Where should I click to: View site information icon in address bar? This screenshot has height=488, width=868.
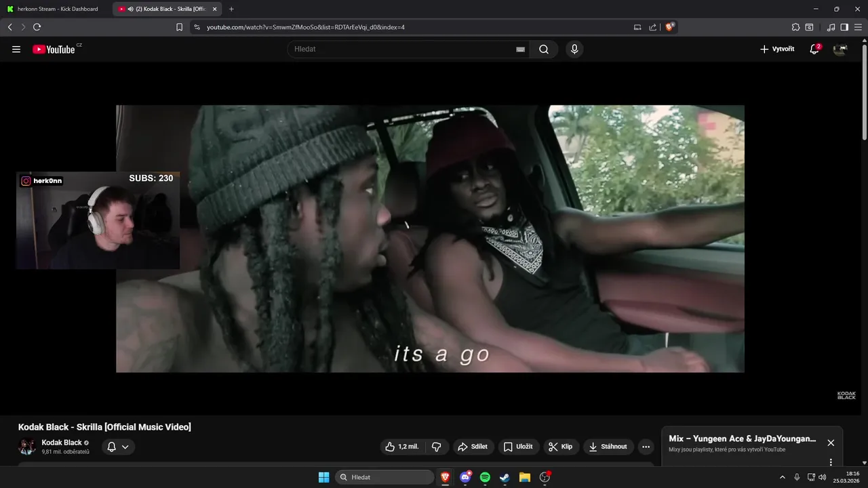coord(197,27)
